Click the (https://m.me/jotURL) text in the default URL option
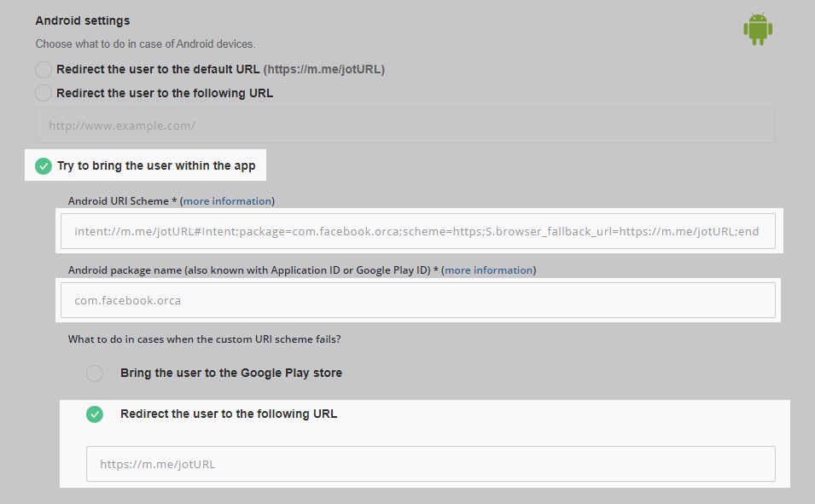The width and height of the screenshot is (815, 504). pos(323,69)
